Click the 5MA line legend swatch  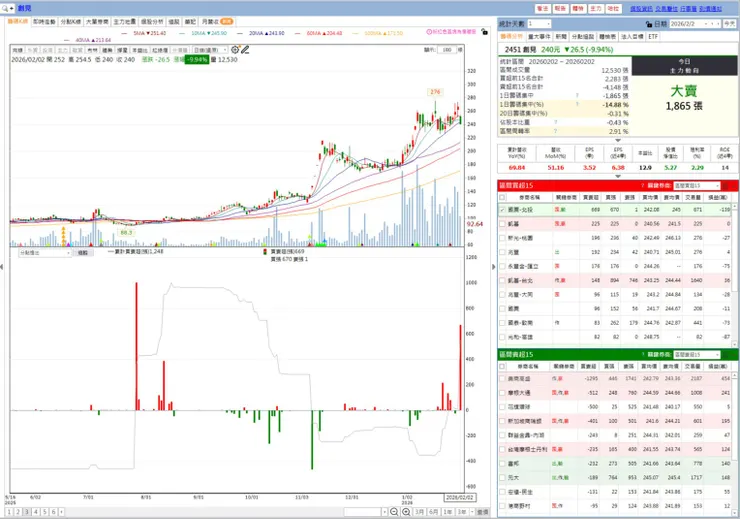click(125, 33)
